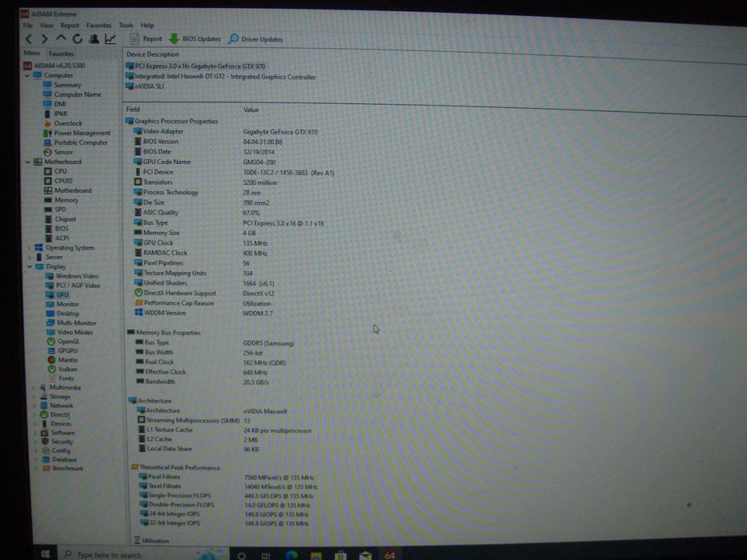Switch to the Menu tab in sidebar
The image size is (747, 560).
pos(32,54)
